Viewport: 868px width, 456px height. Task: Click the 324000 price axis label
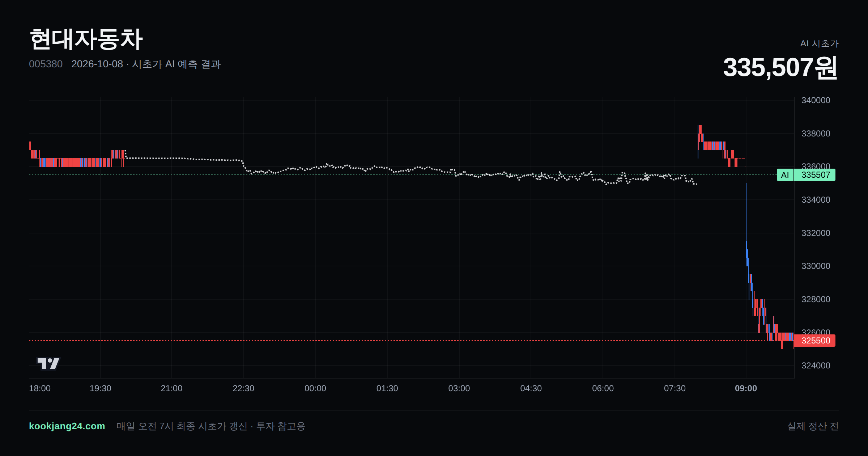(x=816, y=366)
